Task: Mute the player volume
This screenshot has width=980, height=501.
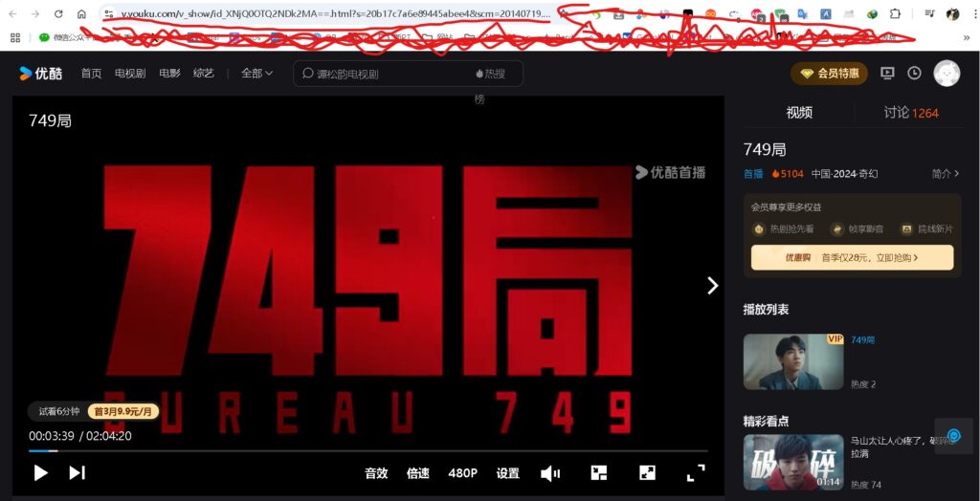Action: coord(550,474)
